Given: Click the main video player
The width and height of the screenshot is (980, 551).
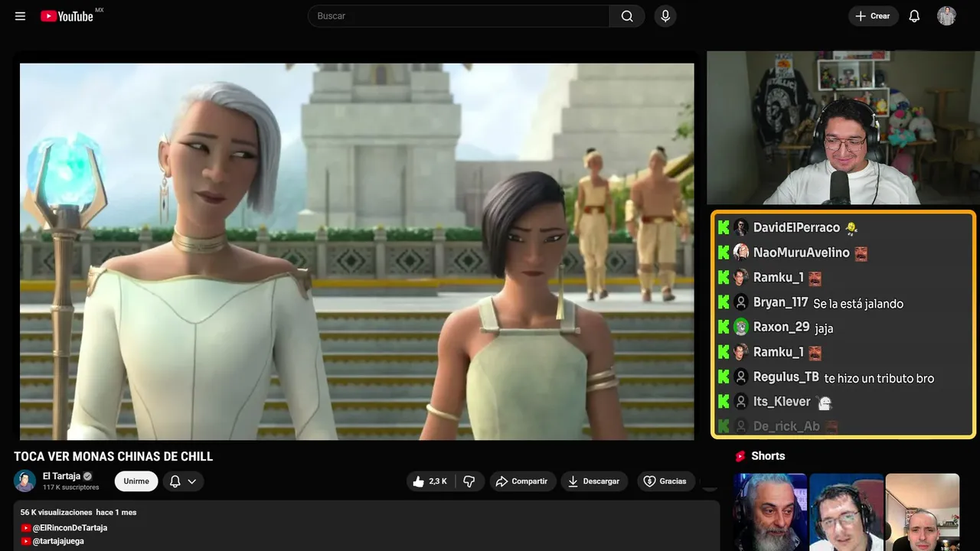Looking at the screenshot, I should tap(357, 251).
